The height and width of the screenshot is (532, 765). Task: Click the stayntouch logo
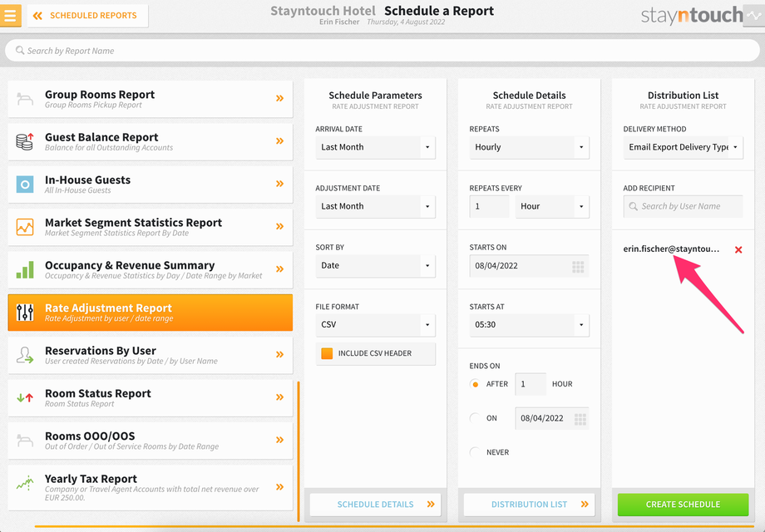(691, 15)
